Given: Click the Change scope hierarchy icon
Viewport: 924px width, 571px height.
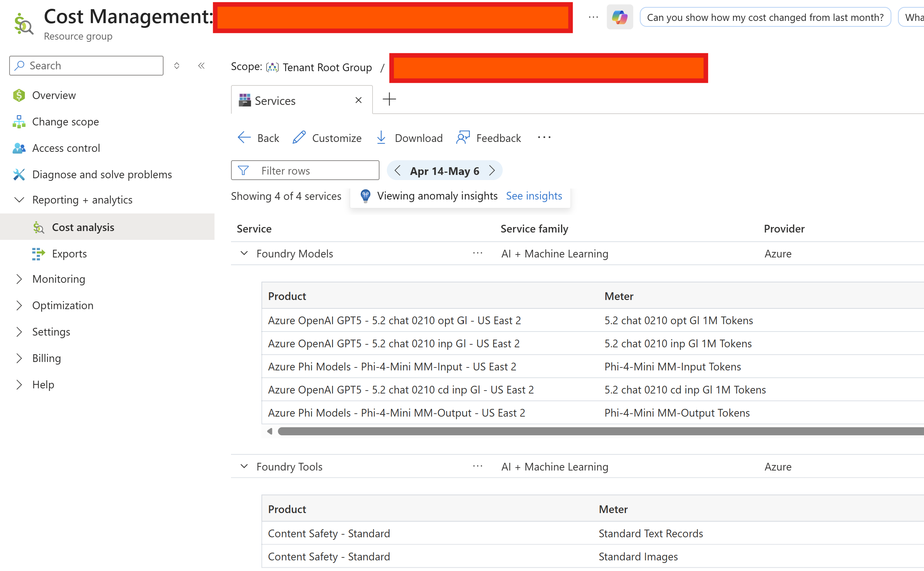Looking at the screenshot, I should click(19, 122).
